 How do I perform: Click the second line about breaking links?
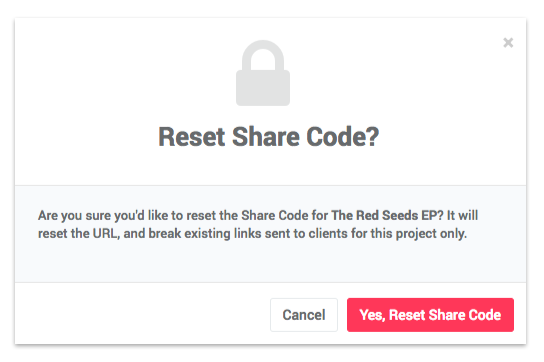tap(252, 234)
